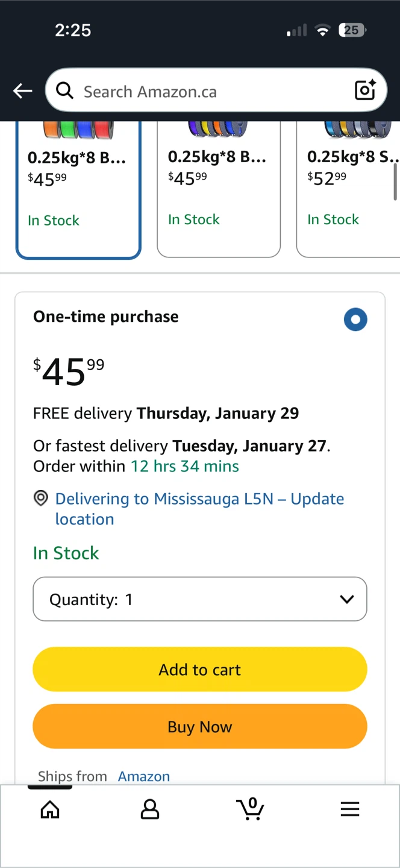The image size is (400, 868).
Task: Open camera search lens icon
Action: click(365, 90)
